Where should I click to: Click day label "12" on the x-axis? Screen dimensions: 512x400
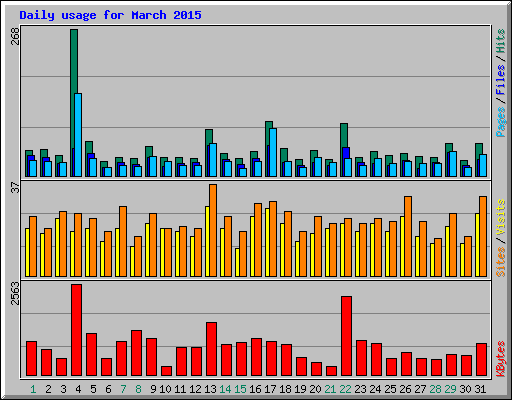195,389
